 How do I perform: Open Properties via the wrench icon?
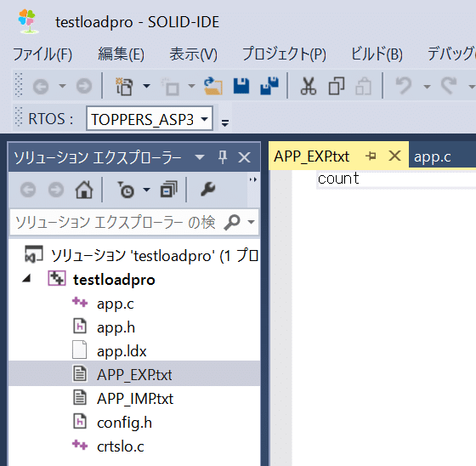pos(208,190)
